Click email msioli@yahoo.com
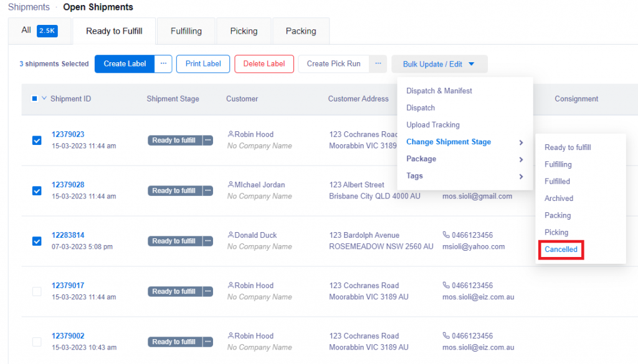The image size is (638, 364). click(x=474, y=246)
